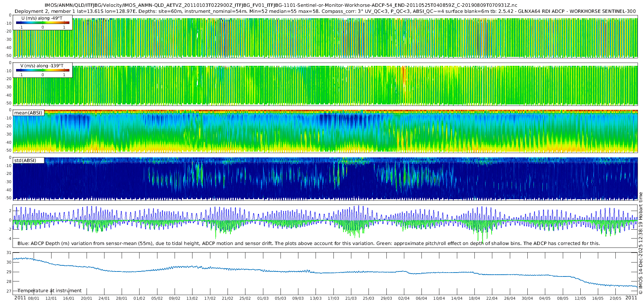Click the 08/01 date tick label
The width and height of the screenshot is (644, 304).
click(34, 298)
